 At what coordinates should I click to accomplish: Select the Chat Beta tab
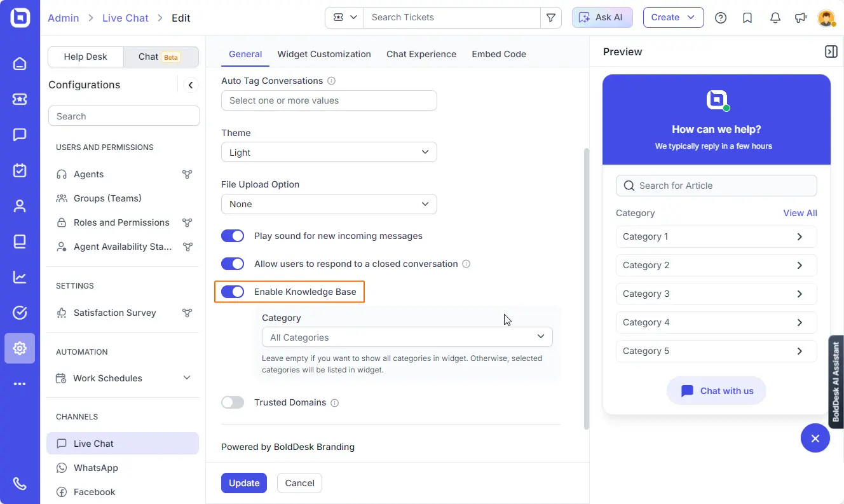point(161,57)
